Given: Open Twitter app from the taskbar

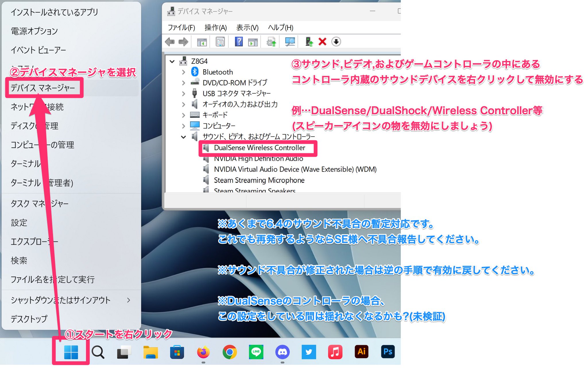Looking at the screenshot, I should point(309,352).
